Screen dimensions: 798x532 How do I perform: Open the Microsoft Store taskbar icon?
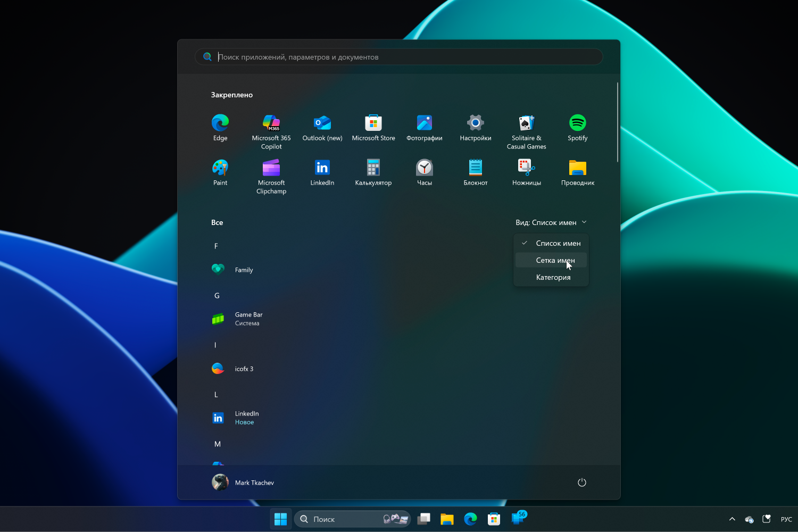494,519
